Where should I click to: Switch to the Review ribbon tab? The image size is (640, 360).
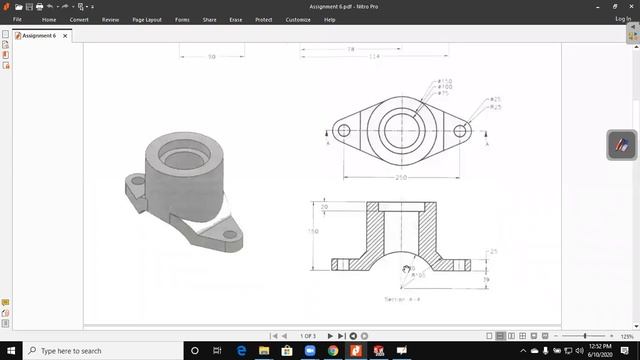coord(110,20)
